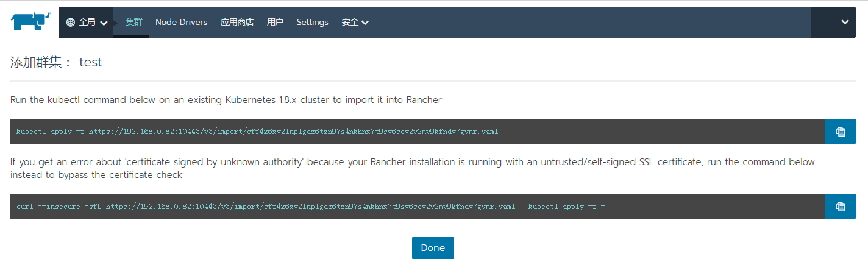Image resolution: width=868 pixels, height=273 pixels.
Task: Open the Settings tab
Action: pos(312,22)
